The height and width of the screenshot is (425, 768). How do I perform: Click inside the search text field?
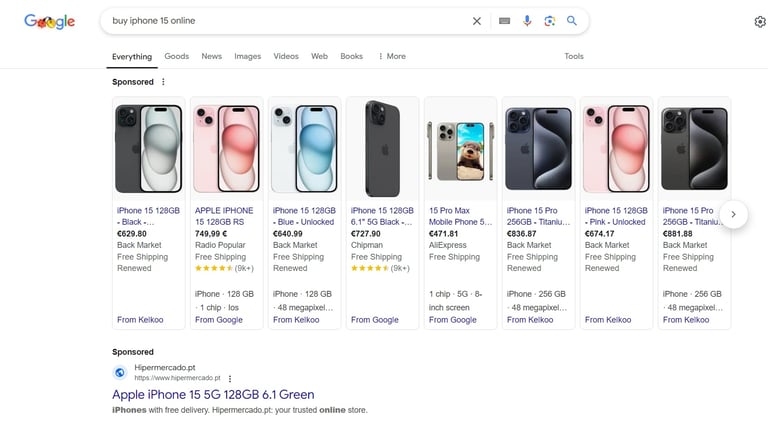tap(280, 21)
